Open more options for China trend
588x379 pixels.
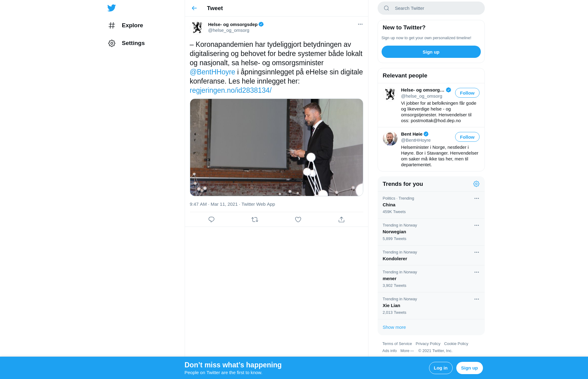pyautogui.click(x=477, y=198)
